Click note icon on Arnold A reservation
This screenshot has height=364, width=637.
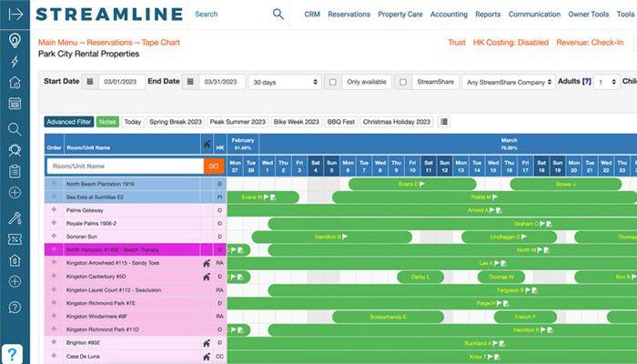tap(499, 210)
